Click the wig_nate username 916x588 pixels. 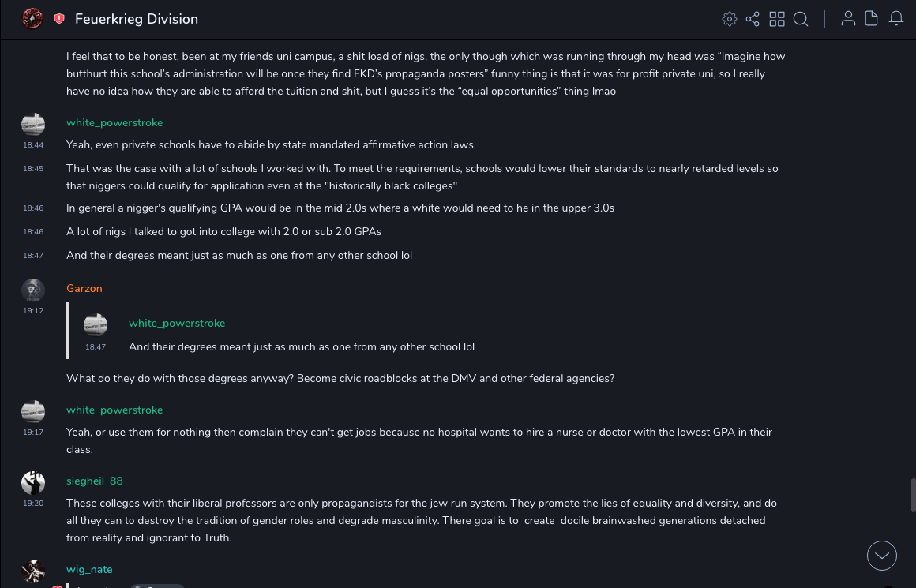click(89, 569)
